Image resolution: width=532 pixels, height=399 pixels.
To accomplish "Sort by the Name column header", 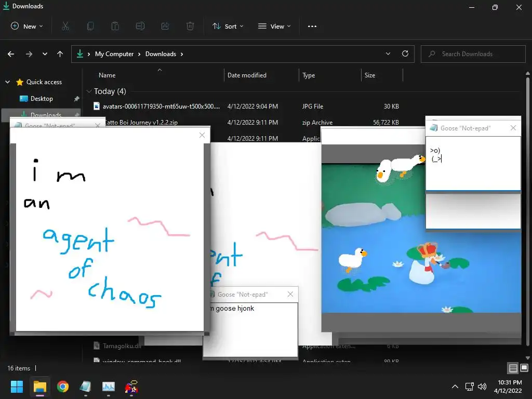I will point(107,75).
